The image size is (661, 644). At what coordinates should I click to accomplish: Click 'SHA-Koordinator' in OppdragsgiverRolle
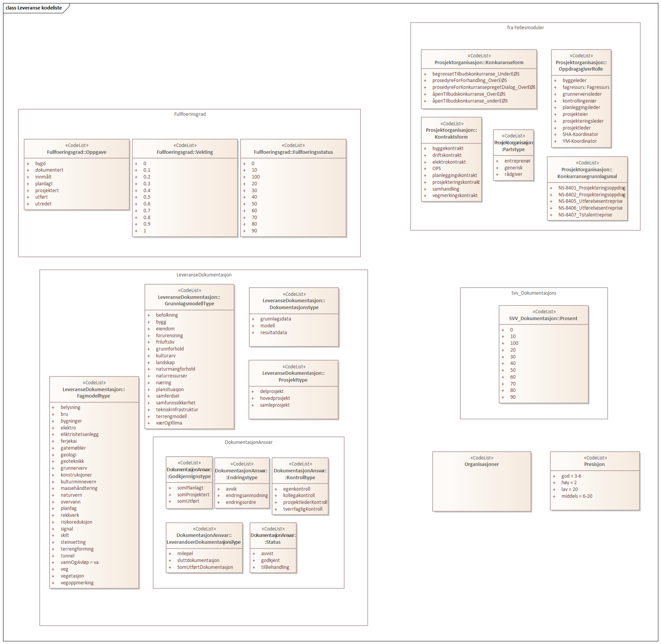(x=580, y=134)
